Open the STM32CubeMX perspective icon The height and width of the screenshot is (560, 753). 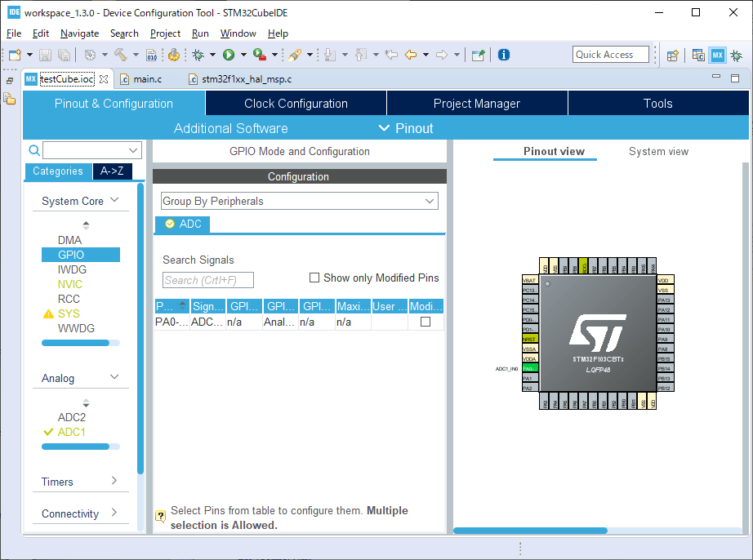pyautogui.click(x=715, y=55)
